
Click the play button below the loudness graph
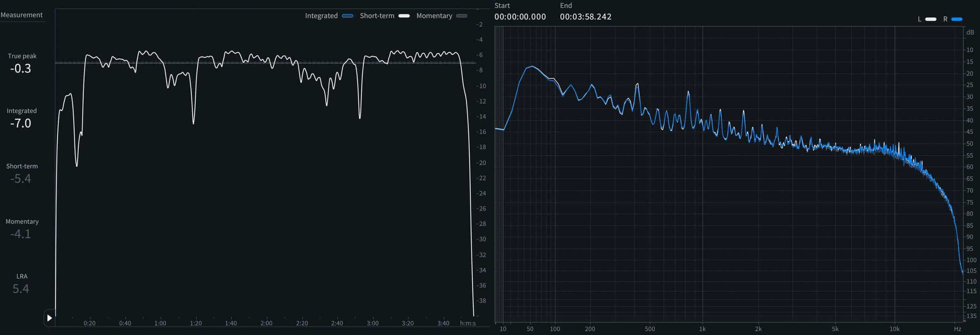49,318
